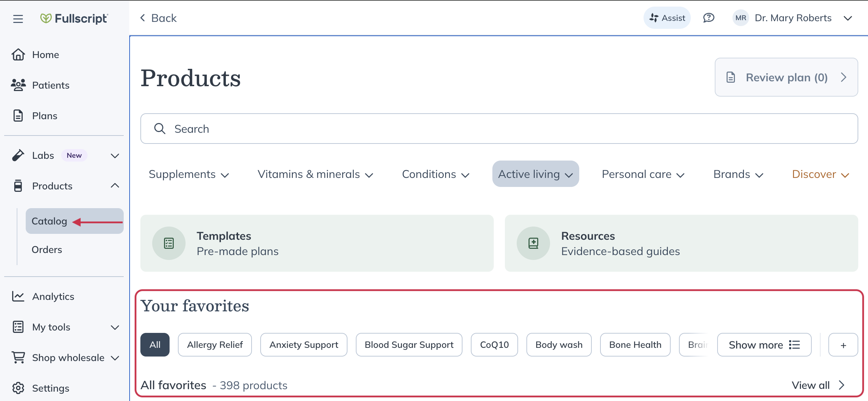Select the Allergy Relief favorites filter
The image size is (868, 401).
tap(215, 345)
